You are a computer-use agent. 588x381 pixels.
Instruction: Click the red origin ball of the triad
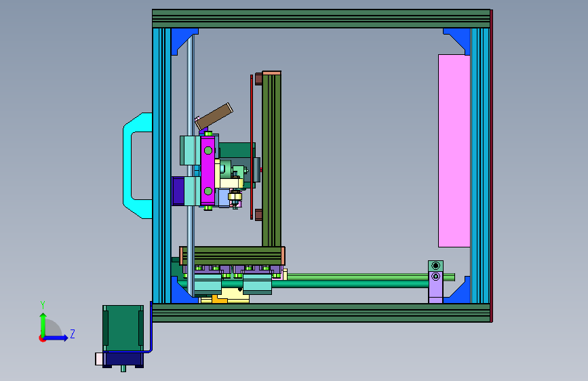click(42, 338)
